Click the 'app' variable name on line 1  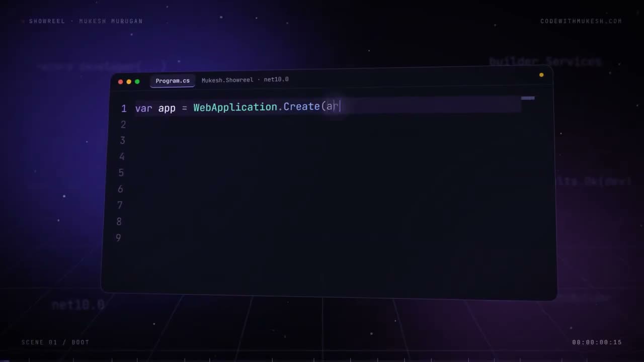pyautogui.click(x=167, y=109)
